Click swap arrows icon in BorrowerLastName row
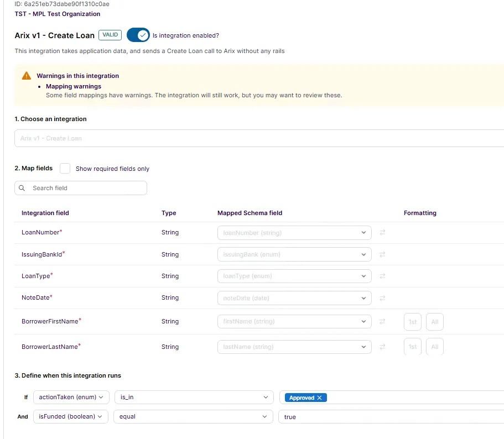Image resolution: width=504 pixels, height=439 pixels. click(x=382, y=347)
